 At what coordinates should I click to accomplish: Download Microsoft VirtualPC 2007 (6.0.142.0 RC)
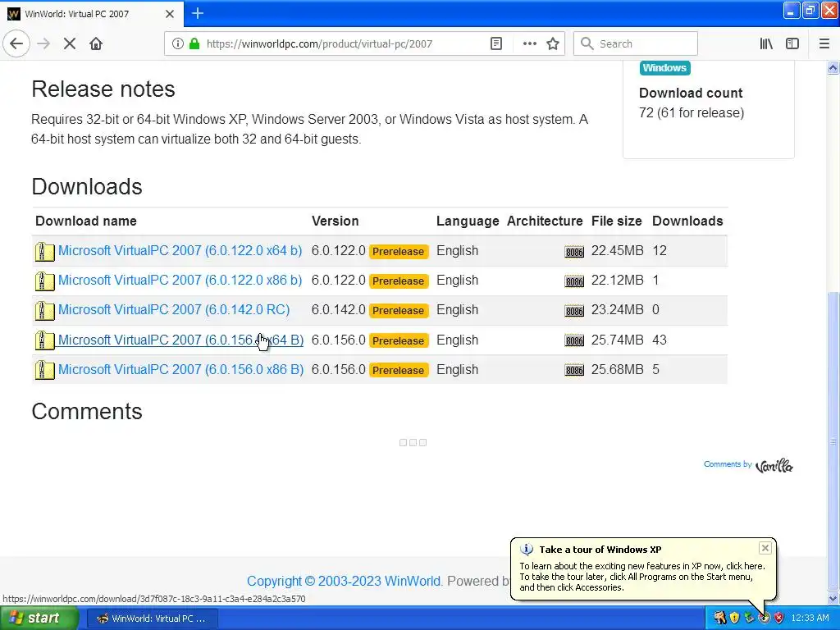[174, 309]
